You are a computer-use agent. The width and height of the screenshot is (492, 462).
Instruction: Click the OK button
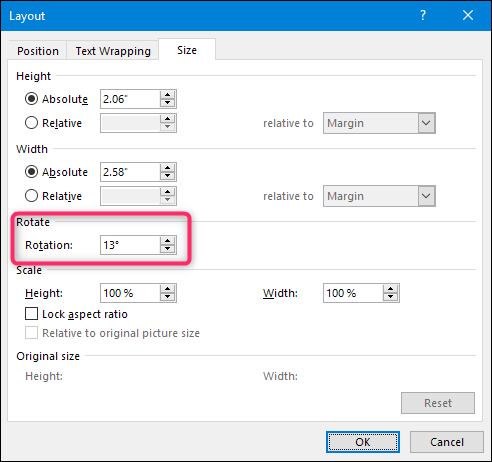363,442
